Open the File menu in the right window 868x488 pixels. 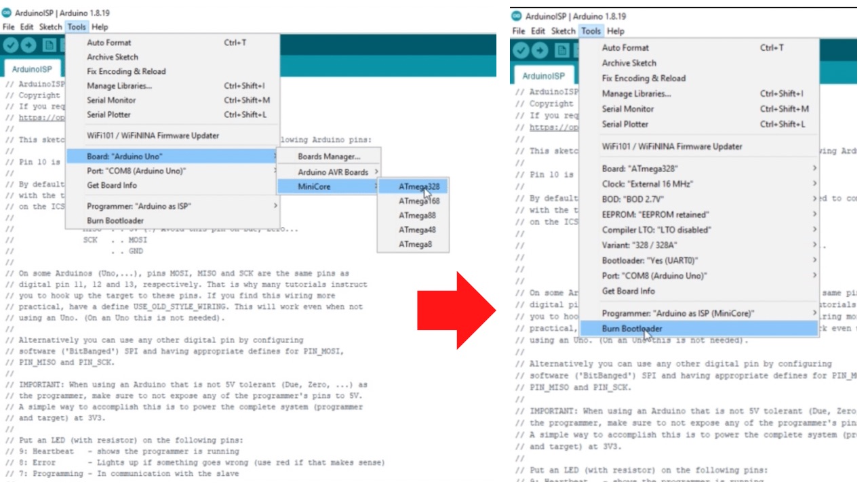[519, 31]
